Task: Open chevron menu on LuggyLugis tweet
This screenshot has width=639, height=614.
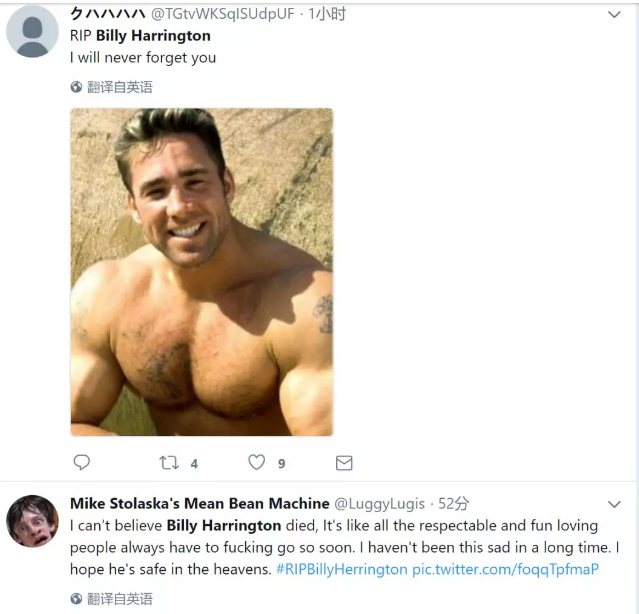Action: pos(615,503)
